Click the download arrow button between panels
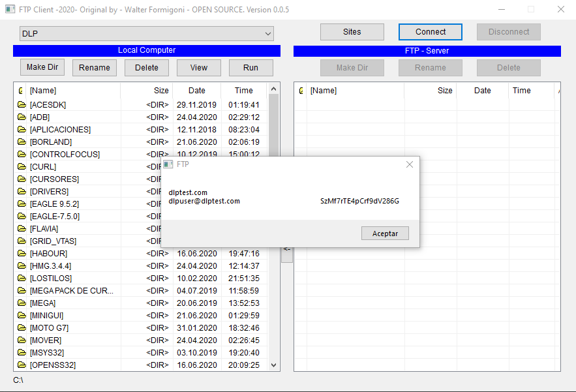The height and width of the screenshot is (392, 576). pyautogui.click(x=287, y=254)
